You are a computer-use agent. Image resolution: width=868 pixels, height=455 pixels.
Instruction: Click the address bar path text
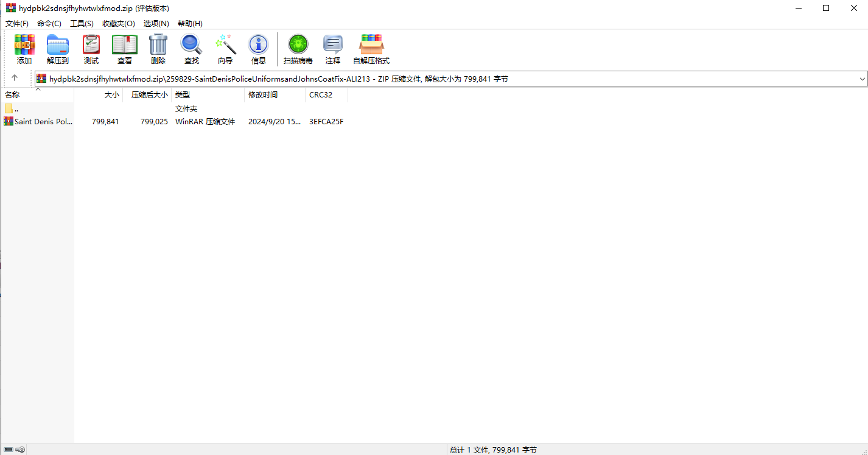[279, 79]
